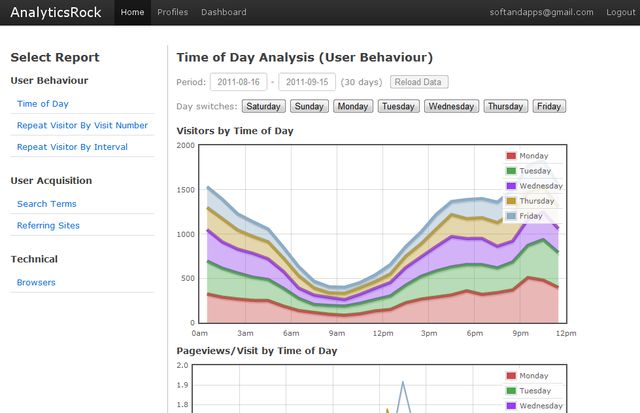Open the Search Terms report
Image resolution: width=640 pixels, height=413 pixels.
(x=47, y=204)
